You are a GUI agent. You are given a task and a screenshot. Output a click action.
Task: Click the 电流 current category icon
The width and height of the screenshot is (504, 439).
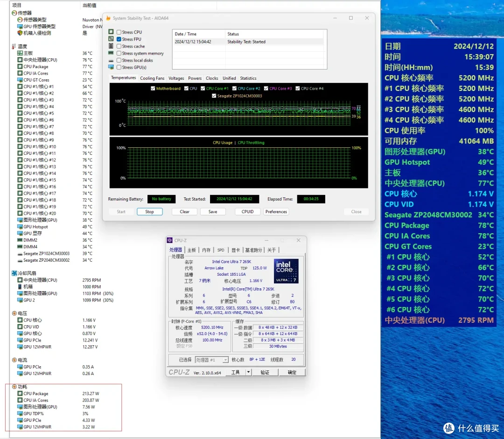click(x=14, y=360)
